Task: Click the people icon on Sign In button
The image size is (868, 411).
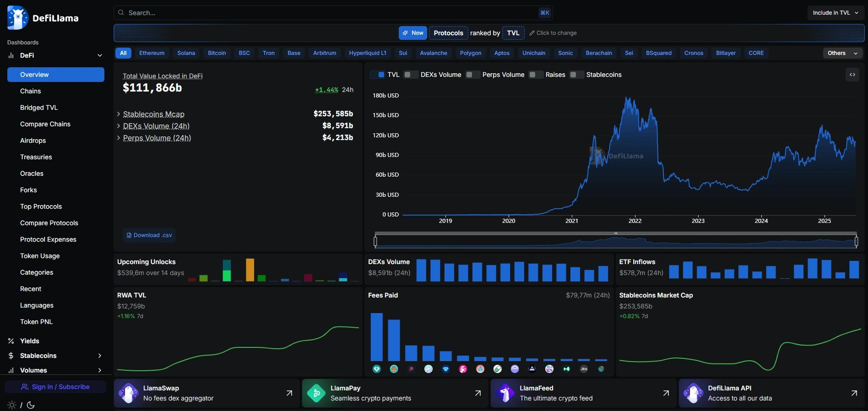Action: coord(25,387)
